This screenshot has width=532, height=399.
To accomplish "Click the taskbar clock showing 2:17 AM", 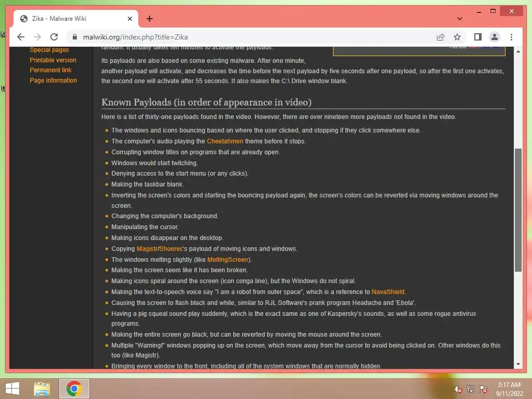I will point(509,389).
